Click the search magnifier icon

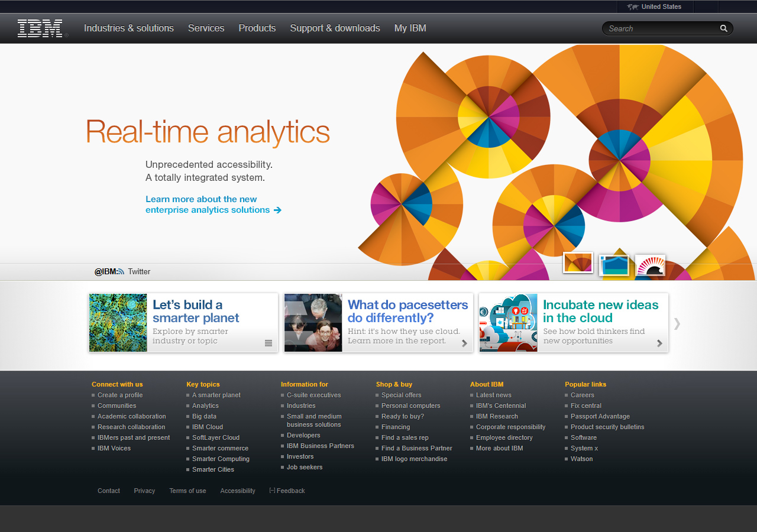(x=724, y=28)
